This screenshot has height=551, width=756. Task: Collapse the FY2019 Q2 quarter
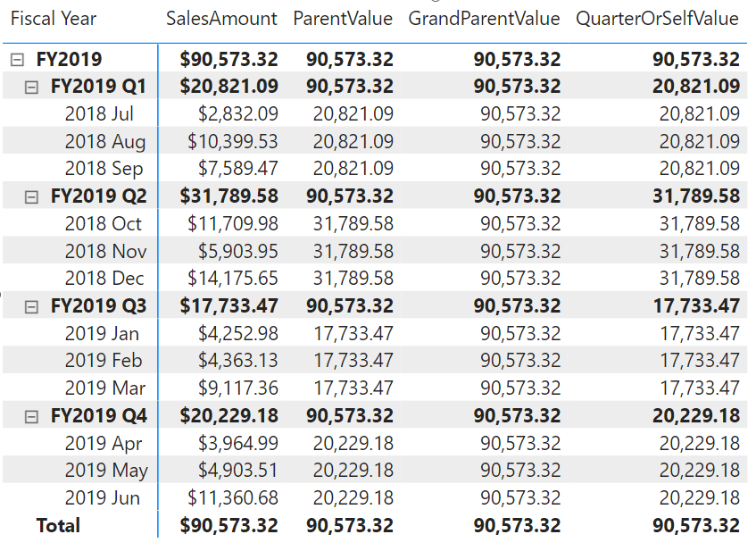coord(31,196)
